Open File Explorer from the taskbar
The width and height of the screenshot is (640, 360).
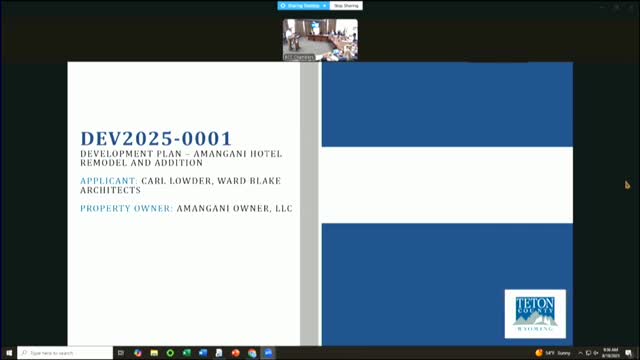[154, 353]
